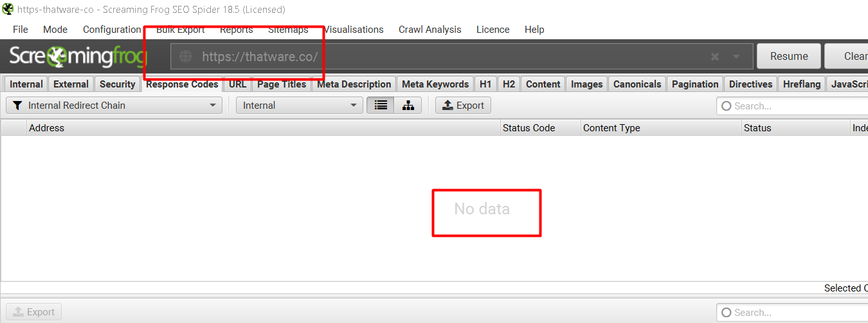Open the Meta Description tab
Viewport: 868px width, 323px height.
[354, 84]
